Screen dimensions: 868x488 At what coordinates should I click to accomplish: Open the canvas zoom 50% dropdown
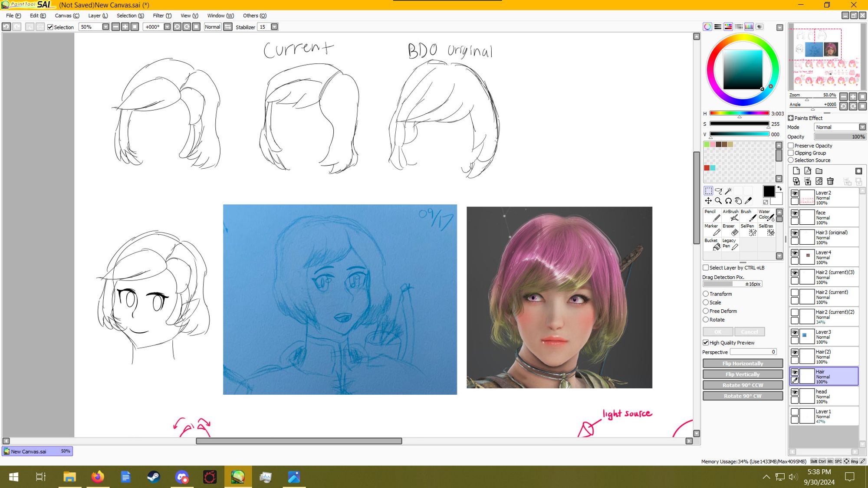click(105, 27)
